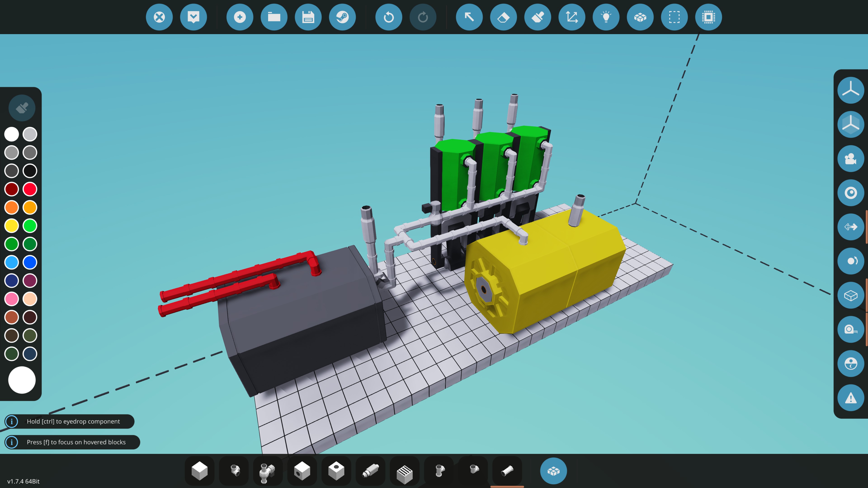868x488 pixels.
Task: Click the new vehicle plus button
Action: click(x=240, y=17)
